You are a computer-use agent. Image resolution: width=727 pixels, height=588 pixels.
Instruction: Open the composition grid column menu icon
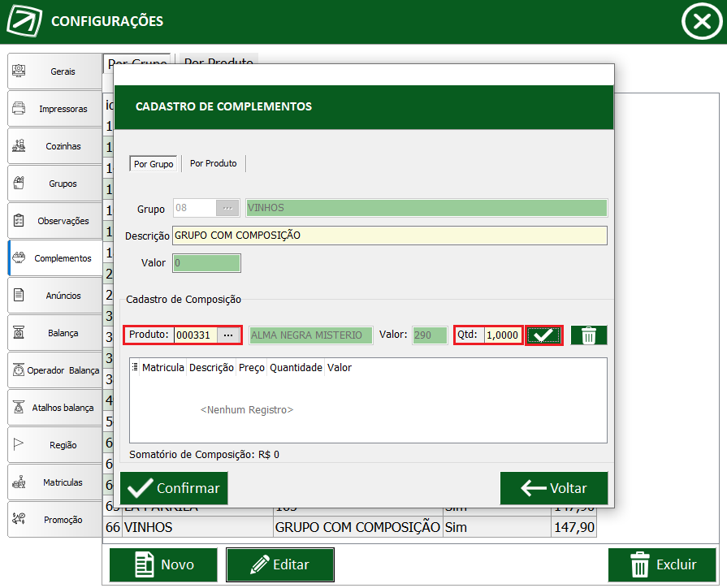[x=135, y=368]
